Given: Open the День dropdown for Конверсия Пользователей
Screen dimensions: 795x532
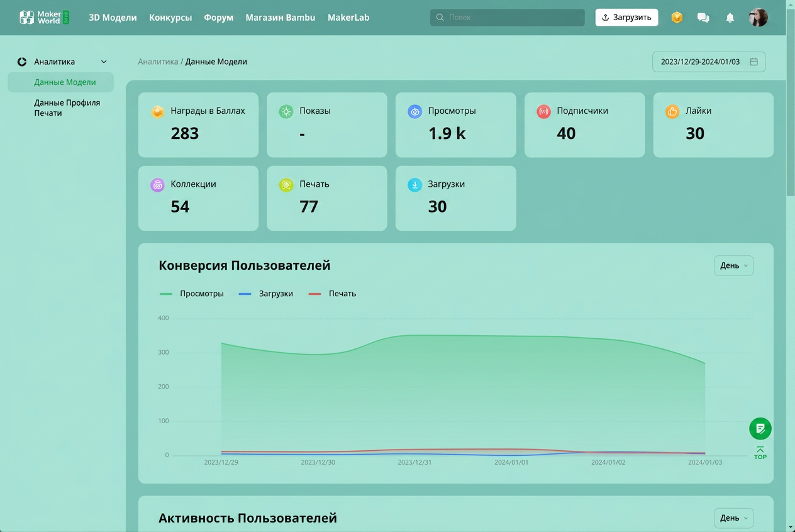Looking at the screenshot, I should pos(733,265).
